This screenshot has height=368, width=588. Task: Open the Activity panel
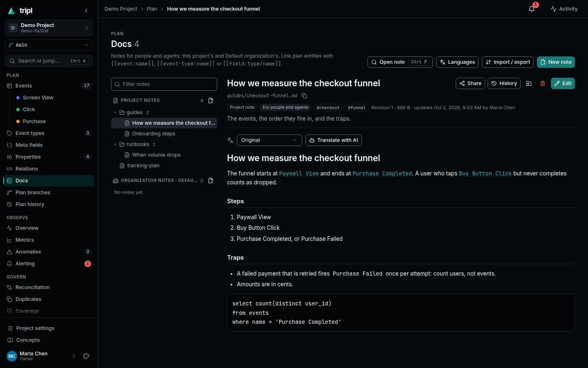(x=564, y=9)
